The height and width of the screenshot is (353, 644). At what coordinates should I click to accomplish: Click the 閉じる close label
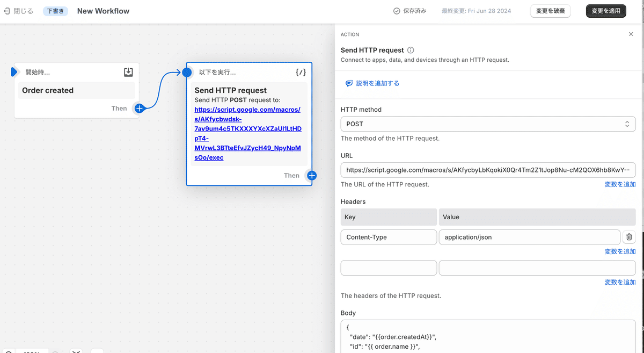click(23, 11)
